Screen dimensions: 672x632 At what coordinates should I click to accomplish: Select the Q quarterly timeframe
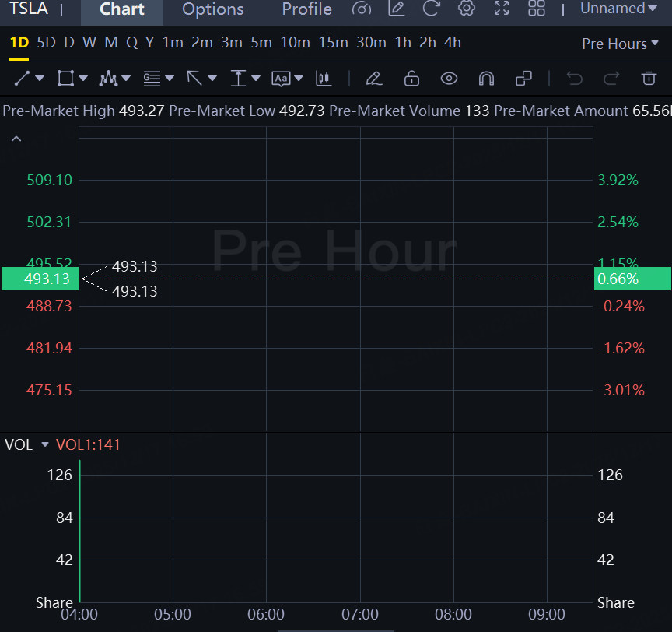tap(131, 43)
